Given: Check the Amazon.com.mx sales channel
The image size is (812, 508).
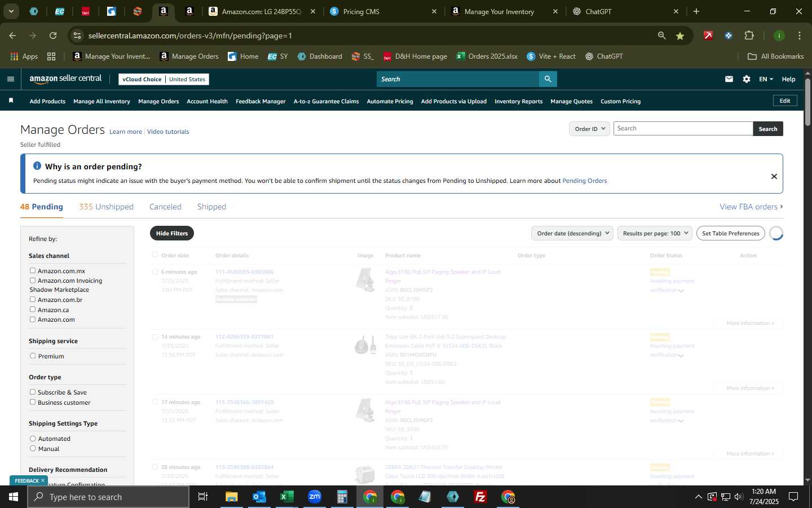Looking at the screenshot, I should (33, 270).
